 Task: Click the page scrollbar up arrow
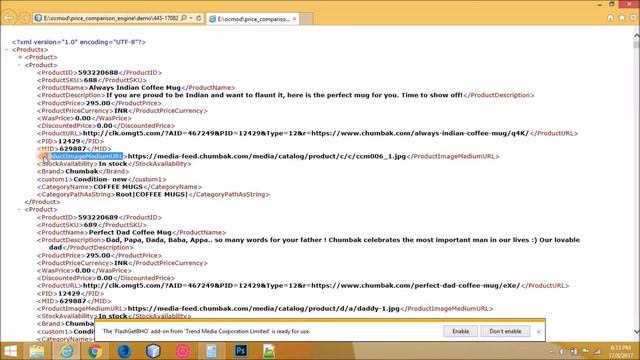(x=636, y=36)
